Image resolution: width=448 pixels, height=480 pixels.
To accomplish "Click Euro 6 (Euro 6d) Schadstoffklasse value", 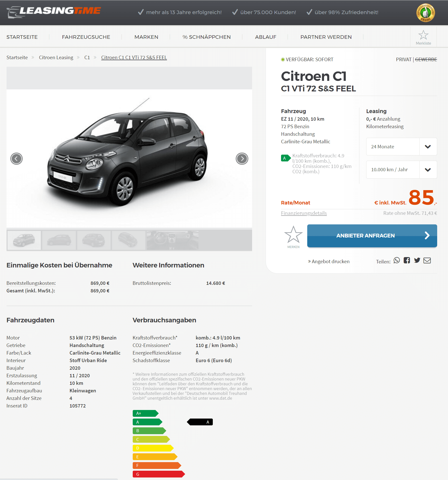I will [214, 360].
